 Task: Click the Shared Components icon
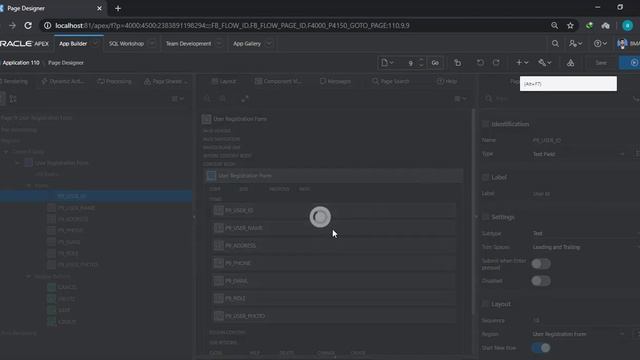tap(570, 63)
